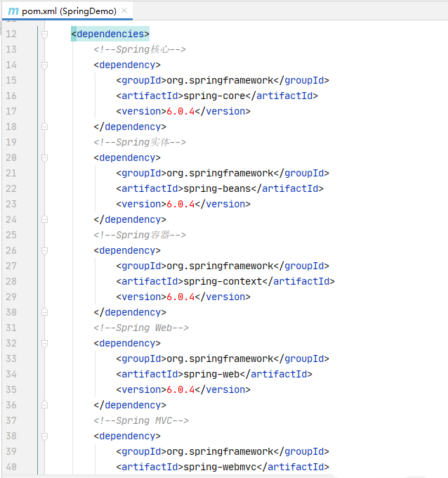This screenshot has width=448, height=478.
Task: Place cursor on the <dependencies> tag
Action: point(110,34)
